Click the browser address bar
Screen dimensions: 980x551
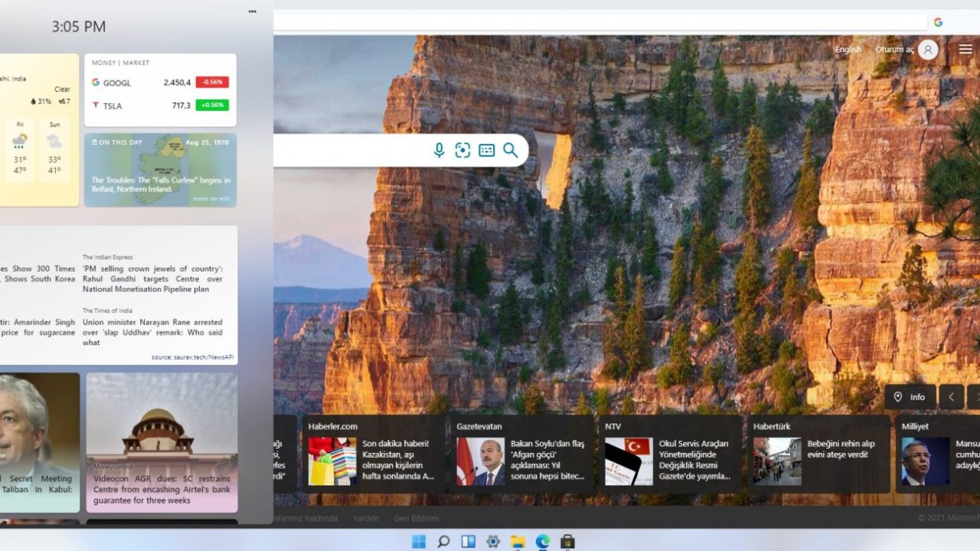point(597,22)
